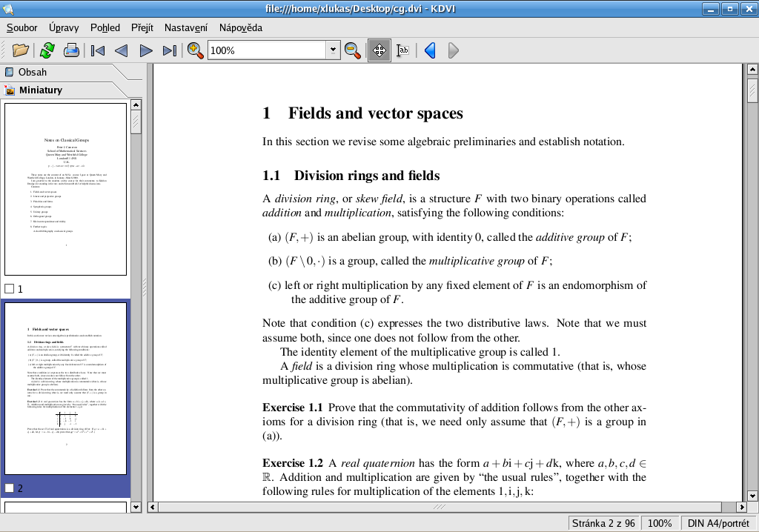Open the Přejít menu

tap(142, 27)
